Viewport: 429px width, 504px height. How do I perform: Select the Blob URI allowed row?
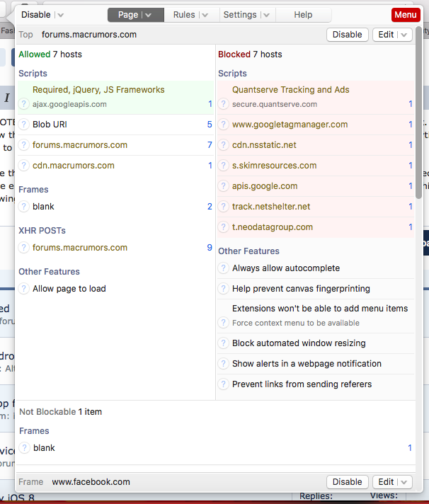(115, 125)
